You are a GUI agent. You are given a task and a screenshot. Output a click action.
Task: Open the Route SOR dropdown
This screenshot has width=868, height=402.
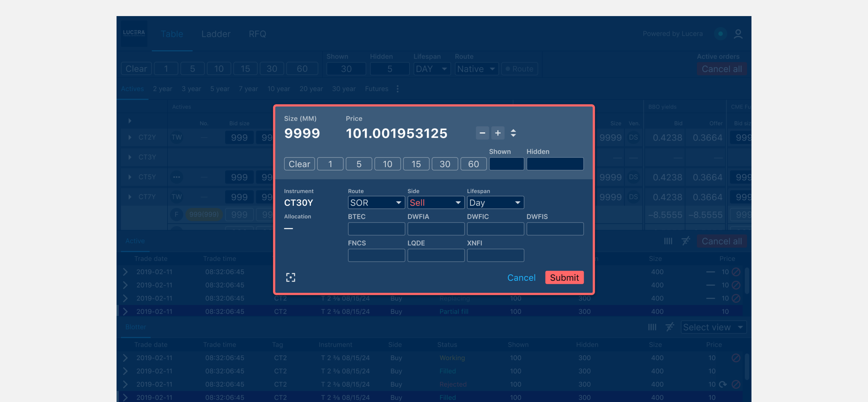376,203
